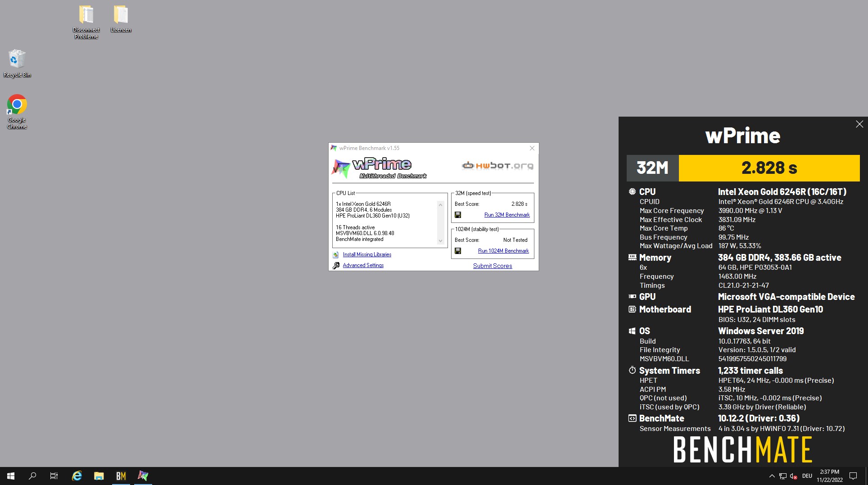Click the Motherboard section icon

(632, 309)
